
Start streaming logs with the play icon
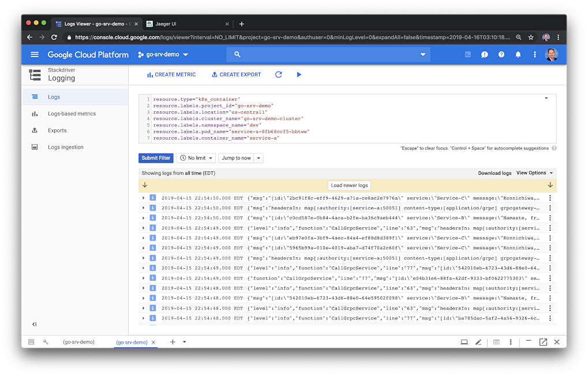tap(299, 74)
